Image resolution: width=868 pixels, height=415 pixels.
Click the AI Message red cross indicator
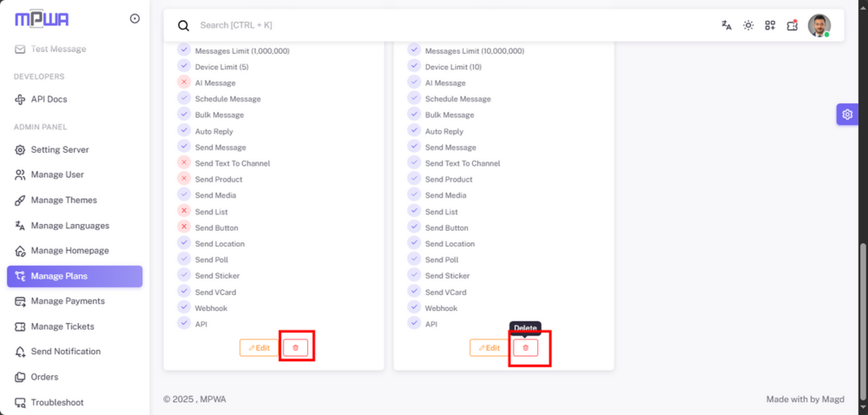pyautogui.click(x=184, y=82)
